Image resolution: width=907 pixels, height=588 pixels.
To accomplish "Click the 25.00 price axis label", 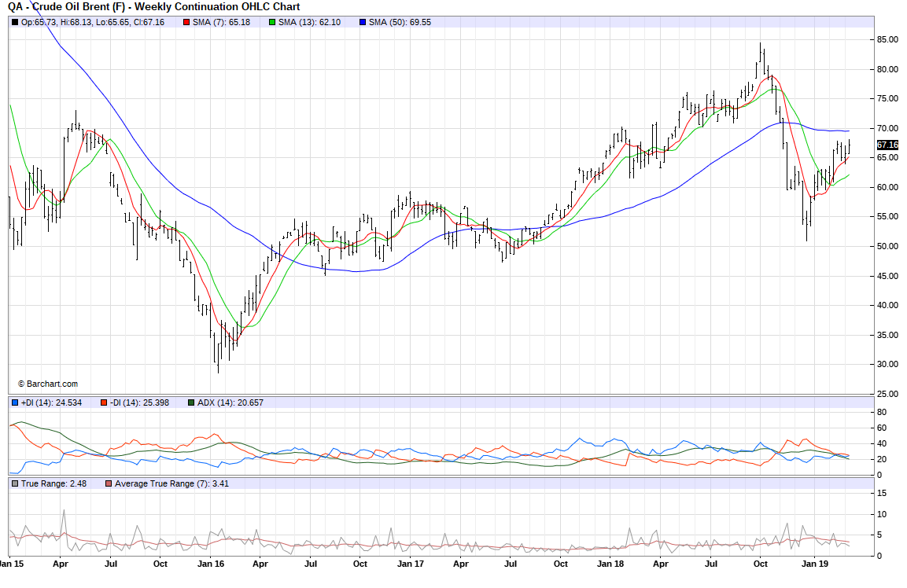I will click(x=887, y=393).
